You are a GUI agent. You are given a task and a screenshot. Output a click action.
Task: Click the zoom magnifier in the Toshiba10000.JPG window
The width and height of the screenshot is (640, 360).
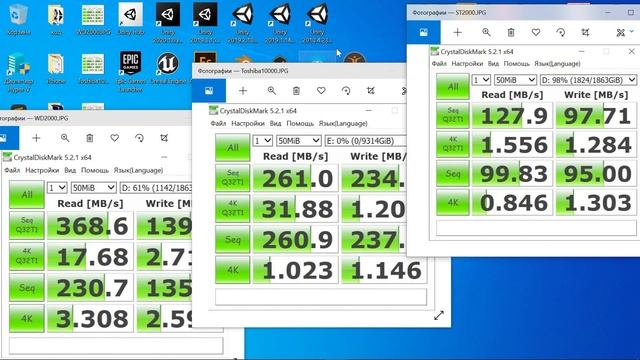pos(271,91)
